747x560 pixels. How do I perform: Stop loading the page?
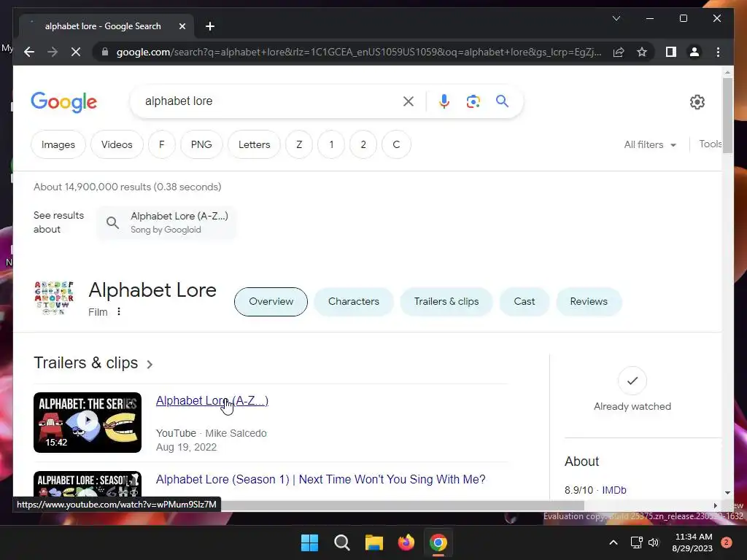click(76, 52)
